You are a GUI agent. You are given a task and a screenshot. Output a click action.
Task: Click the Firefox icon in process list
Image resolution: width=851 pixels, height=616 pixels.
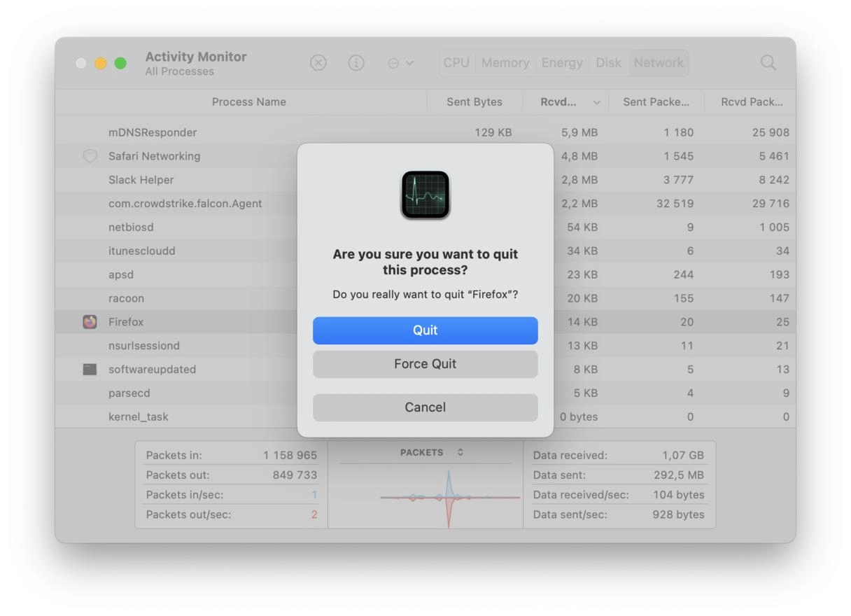click(x=90, y=322)
